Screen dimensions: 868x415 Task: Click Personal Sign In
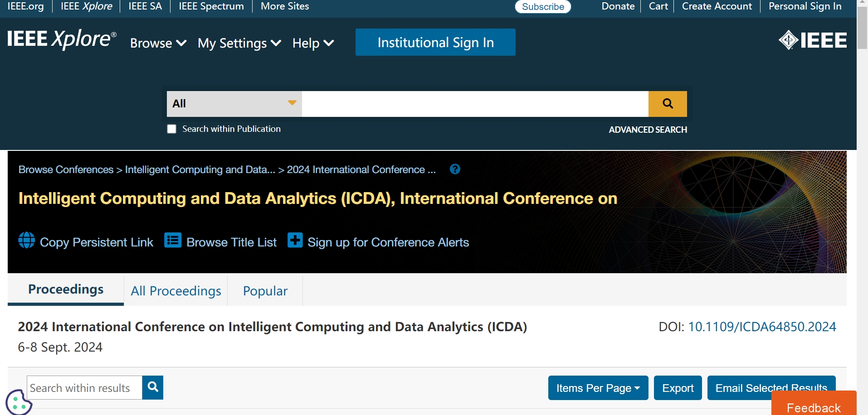(805, 6)
